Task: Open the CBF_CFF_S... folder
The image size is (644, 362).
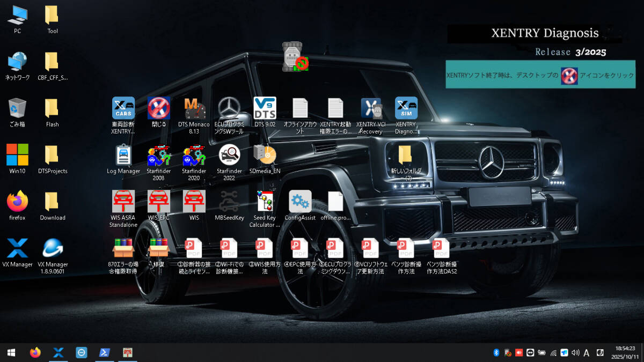Action: [x=52, y=65]
